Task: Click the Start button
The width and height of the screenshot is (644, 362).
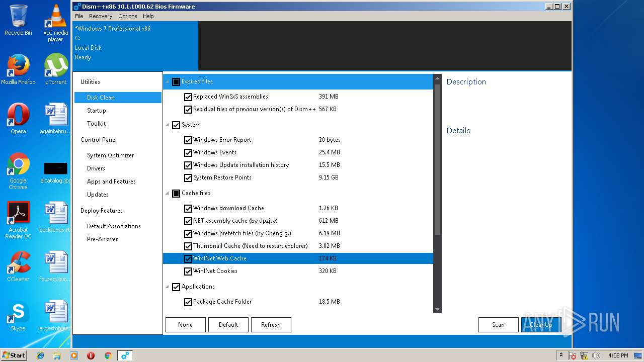Action: point(14,355)
